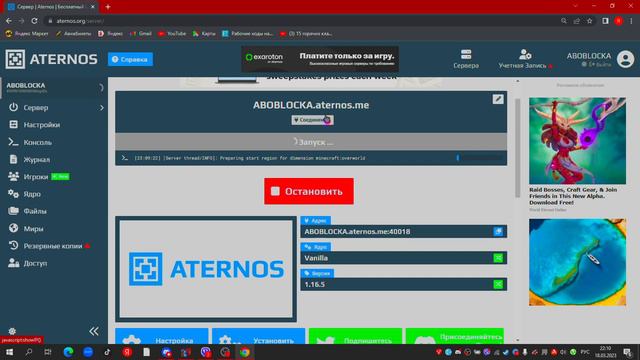Click the pencil edit icon for server address
This screenshot has height=360, width=640.
pyautogui.click(x=498, y=99)
